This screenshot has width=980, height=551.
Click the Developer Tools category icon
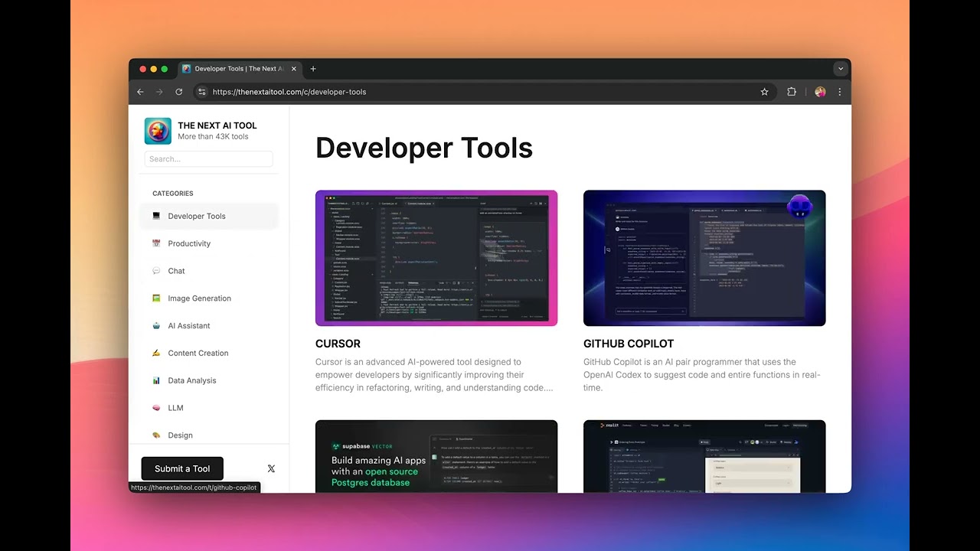[156, 216]
